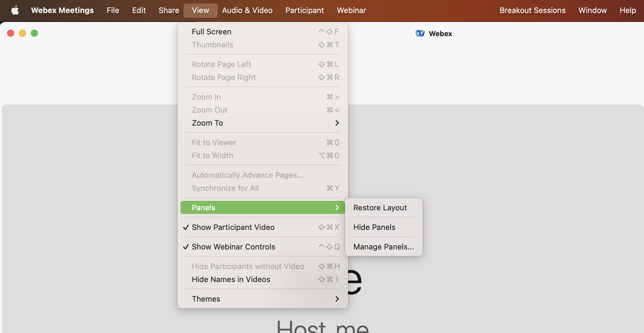Open the Audio & Video menu

(x=247, y=10)
